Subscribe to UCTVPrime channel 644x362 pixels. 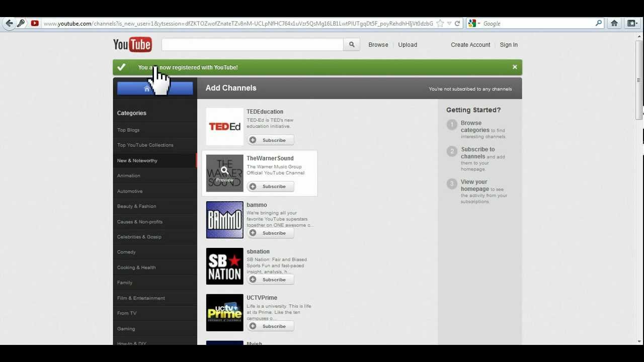tap(270, 326)
